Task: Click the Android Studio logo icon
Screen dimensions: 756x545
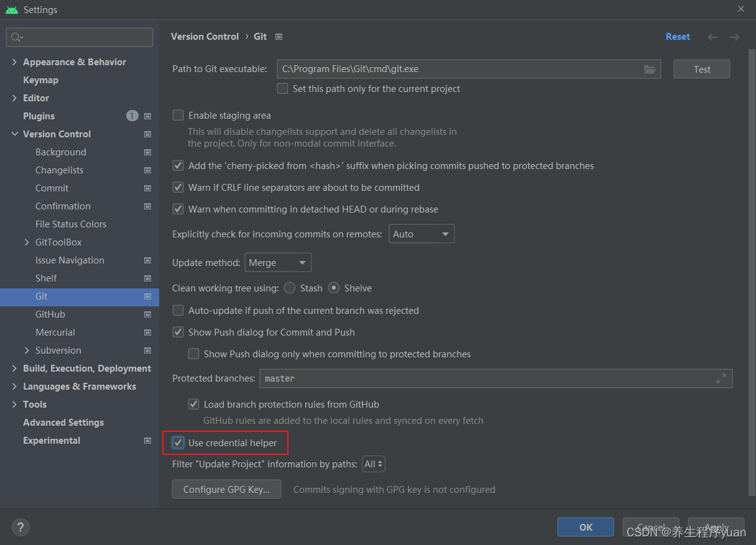Action: click(11, 9)
